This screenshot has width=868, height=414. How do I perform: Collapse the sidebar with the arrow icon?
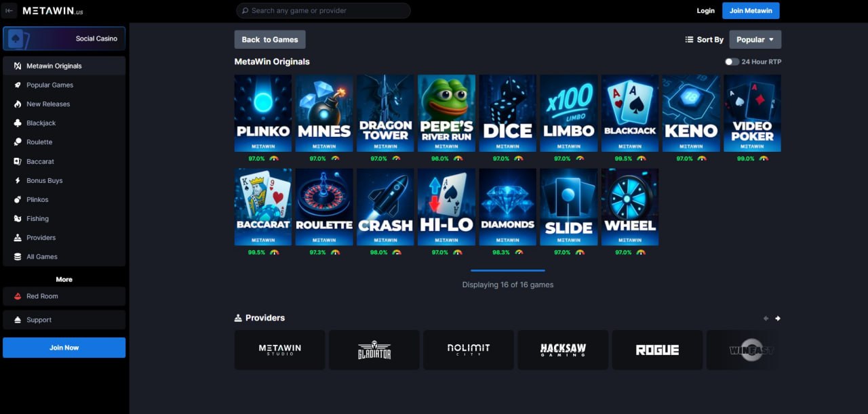9,11
